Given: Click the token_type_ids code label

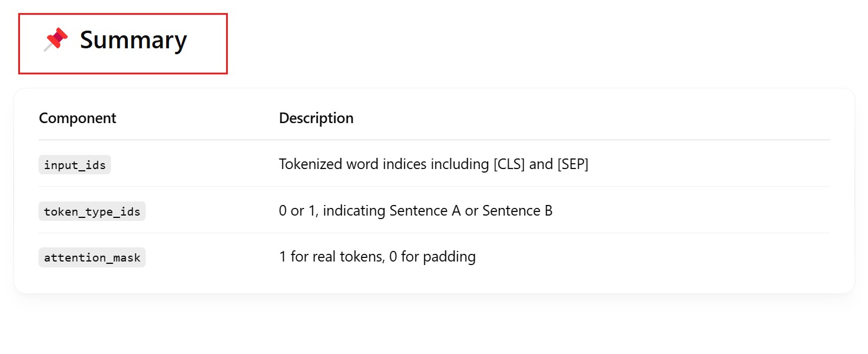Looking at the screenshot, I should (92, 211).
